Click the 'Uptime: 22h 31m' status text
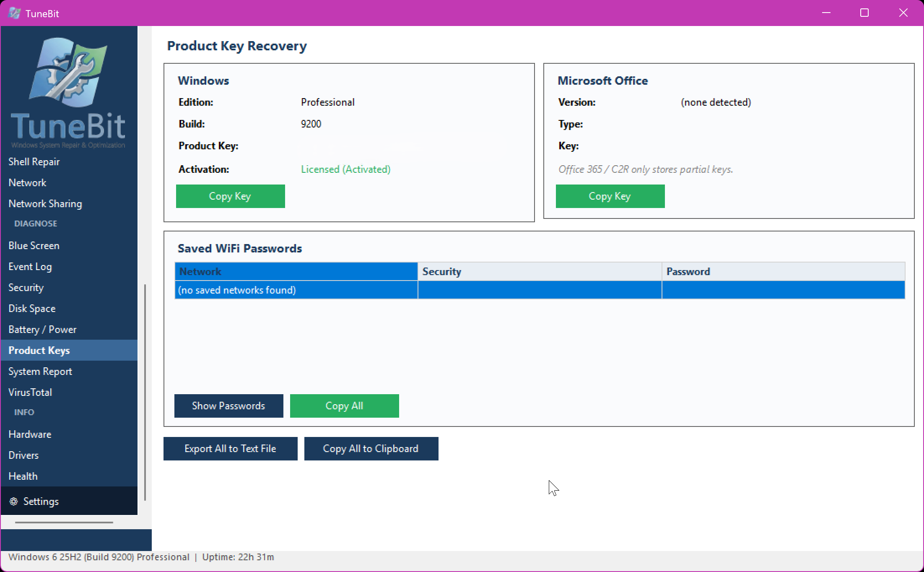Screen dimensions: 924x572 coord(238,557)
